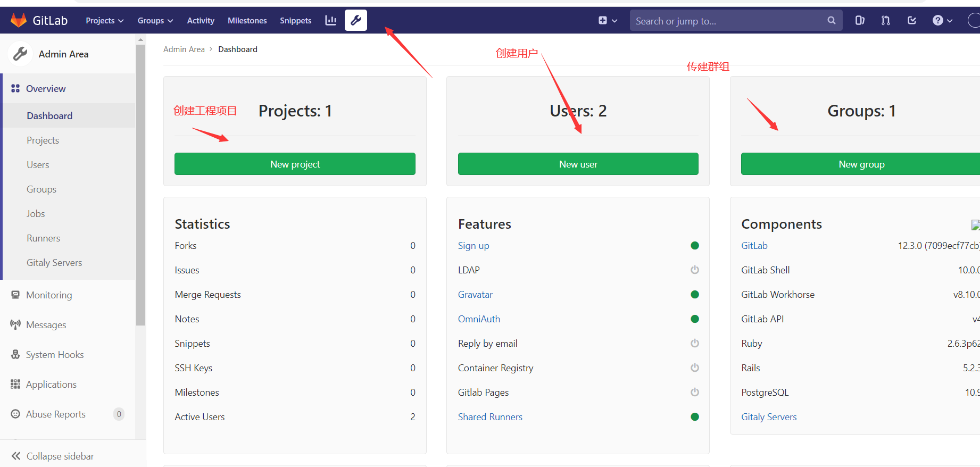Click the Gravatar green status dot
This screenshot has height=467, width=980.
[695, 294]
